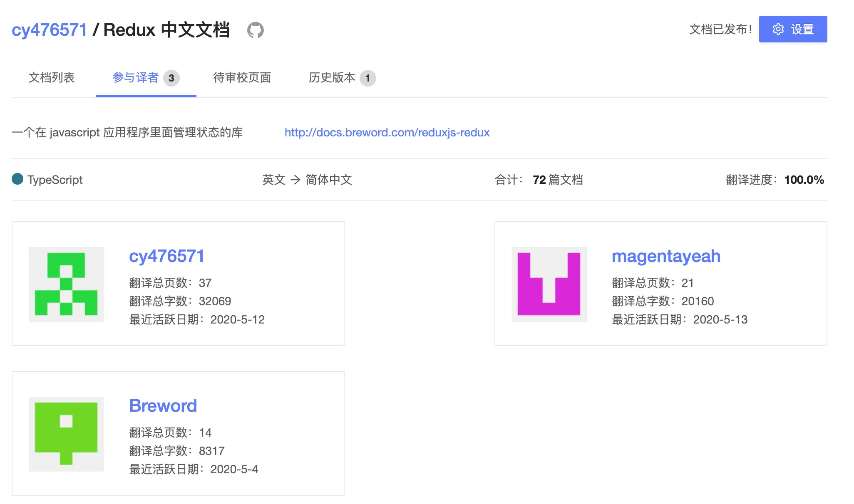The image size is (854, 504).
Task: Click the TypeScript language label
Action: [55, 180]
